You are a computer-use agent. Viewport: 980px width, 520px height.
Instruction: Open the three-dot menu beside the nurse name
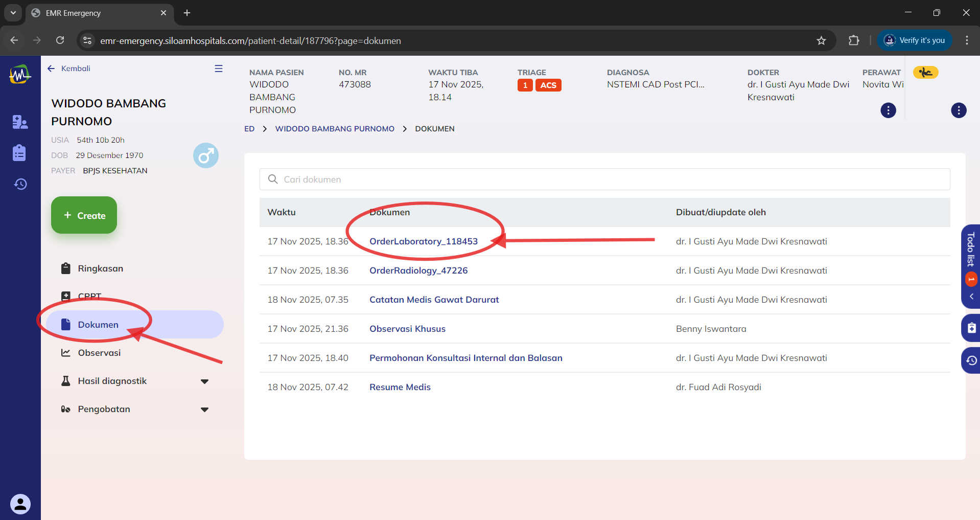tap(888, 110)
